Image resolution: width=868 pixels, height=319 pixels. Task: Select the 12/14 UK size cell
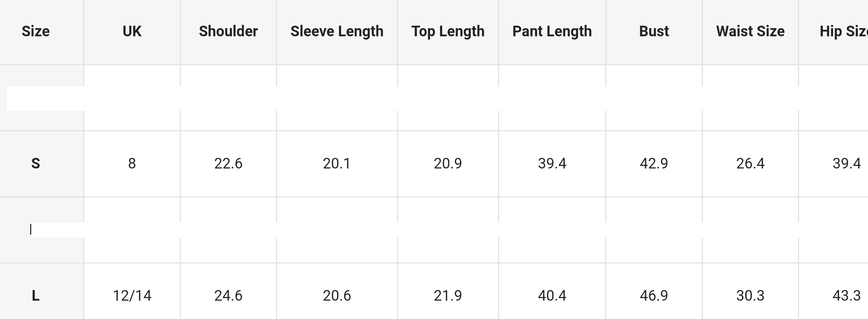pyautogui.click(x=132, y=296)
